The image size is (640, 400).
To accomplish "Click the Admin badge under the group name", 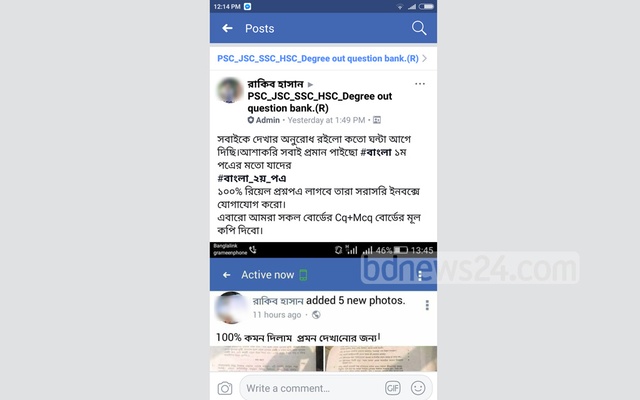I will click(264, 120).
